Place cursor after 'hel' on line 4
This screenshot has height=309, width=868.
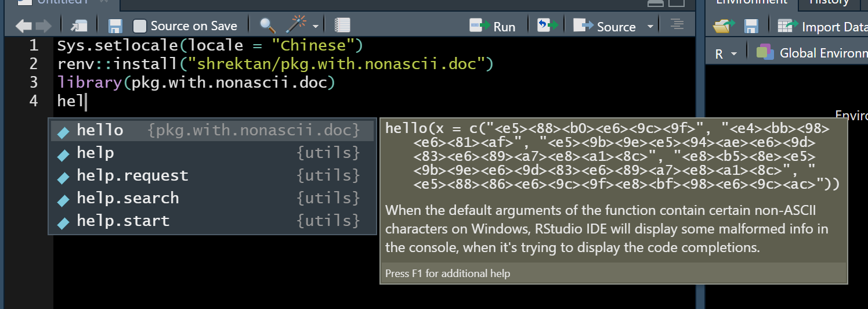tap(85, 102)
